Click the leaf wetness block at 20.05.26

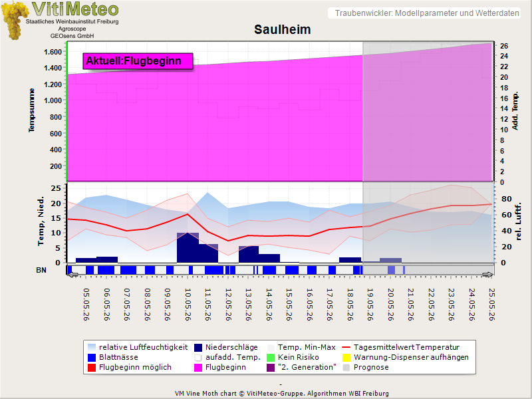coord(391,271)
